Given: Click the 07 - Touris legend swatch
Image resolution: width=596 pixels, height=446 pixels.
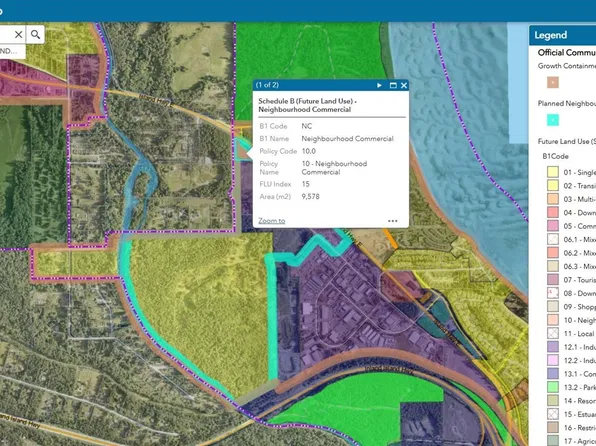Looking at the screenshot, I should [553, 279].
